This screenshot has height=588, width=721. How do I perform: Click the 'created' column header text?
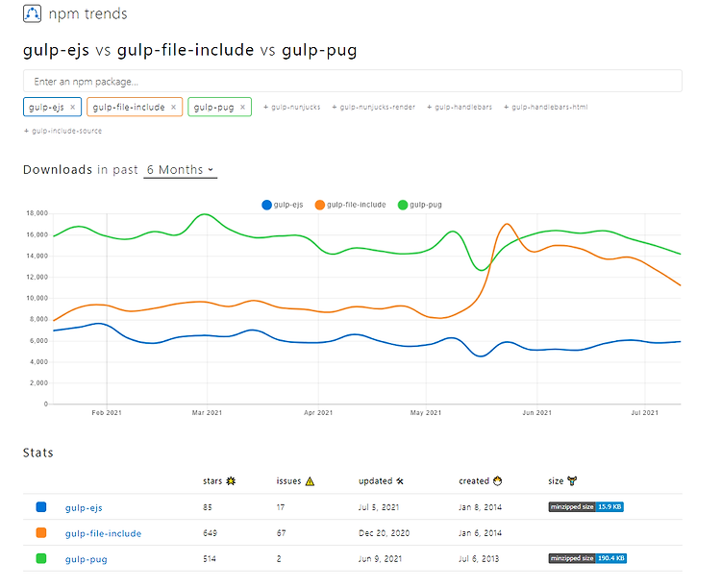(474, 481)
